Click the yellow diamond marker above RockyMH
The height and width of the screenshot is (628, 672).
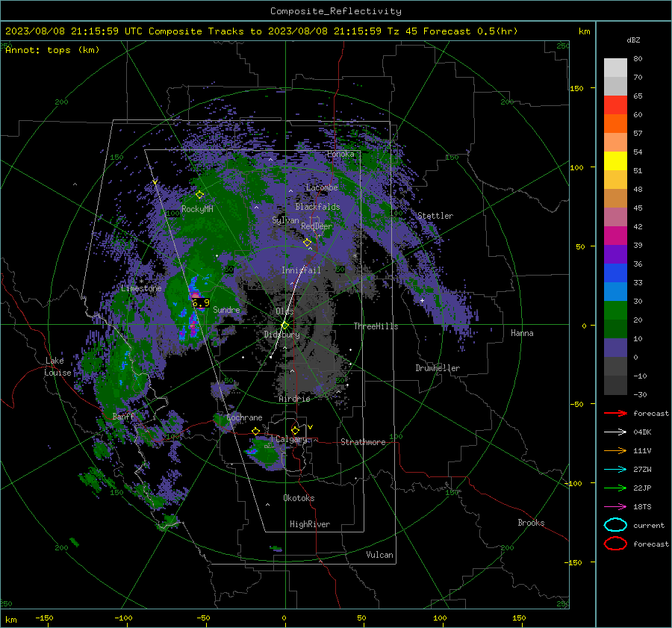click(199, 195)
